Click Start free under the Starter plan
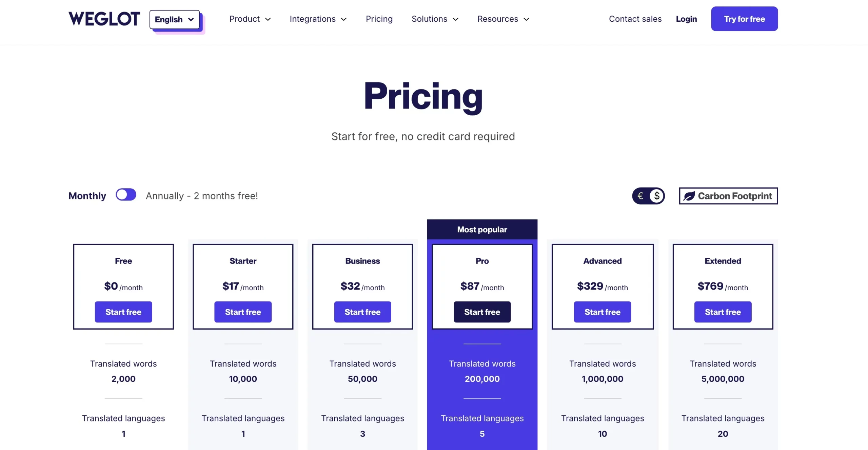Screen dimensions: 868x450 tap(243, 312)
